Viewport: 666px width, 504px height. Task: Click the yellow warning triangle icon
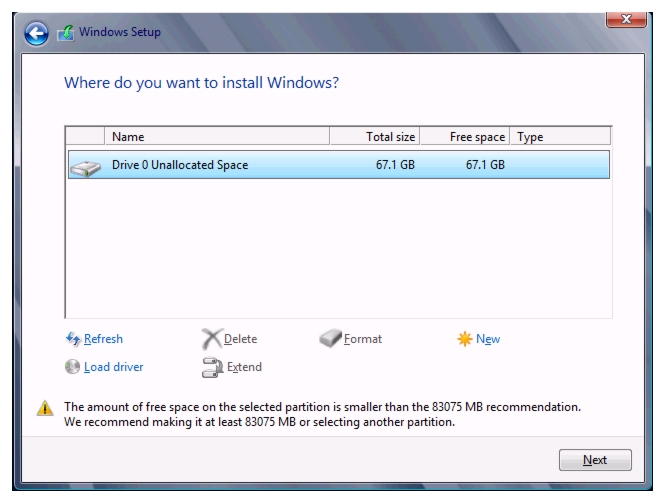point(45,408)
